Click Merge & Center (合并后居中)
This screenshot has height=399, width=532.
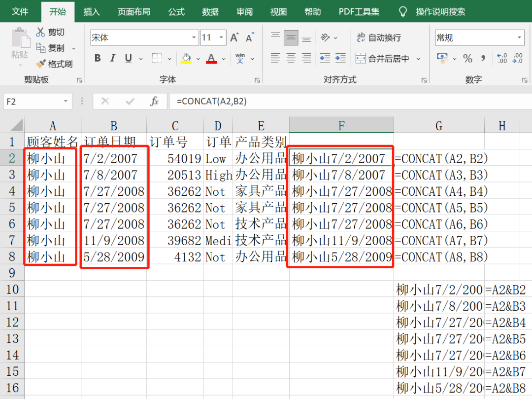382,58
